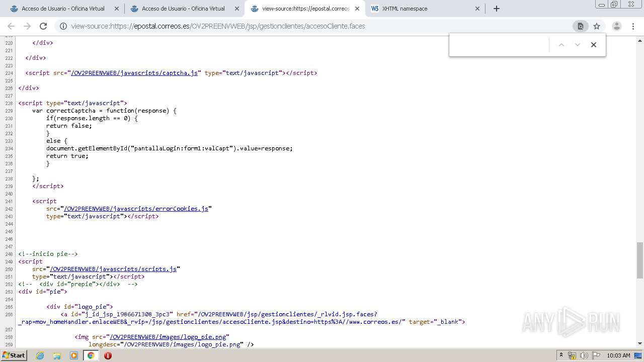Click the 'return false;' code line
This screenshot has height=362, width=644.
69,126
